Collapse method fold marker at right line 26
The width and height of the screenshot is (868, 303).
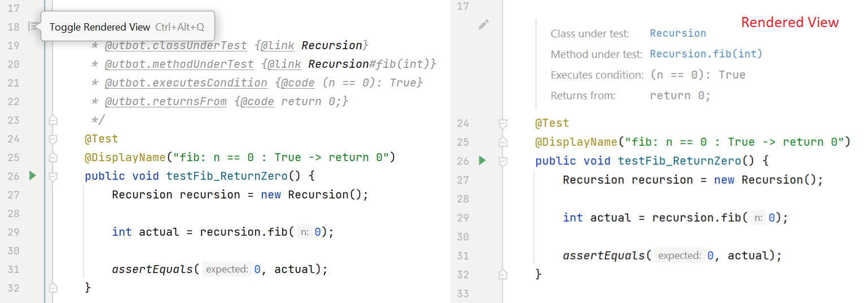coord(503,162)
